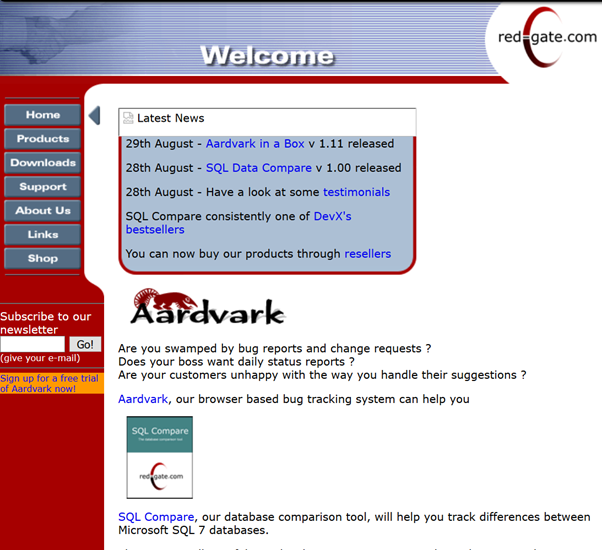The width and height of the screenshot is (602, 550).
Task: Go to the Products page
Action: [43, 139]
